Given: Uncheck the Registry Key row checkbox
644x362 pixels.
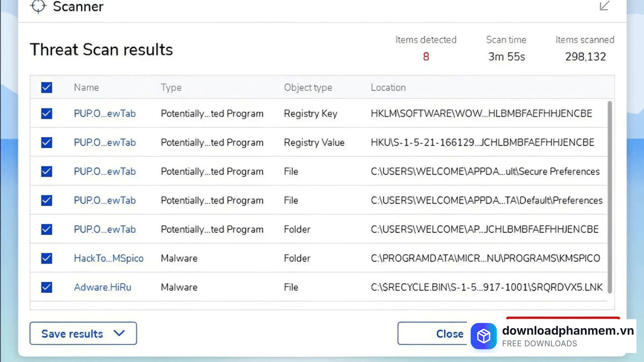Looking at the screenshot, I should (x=47, y=114).
